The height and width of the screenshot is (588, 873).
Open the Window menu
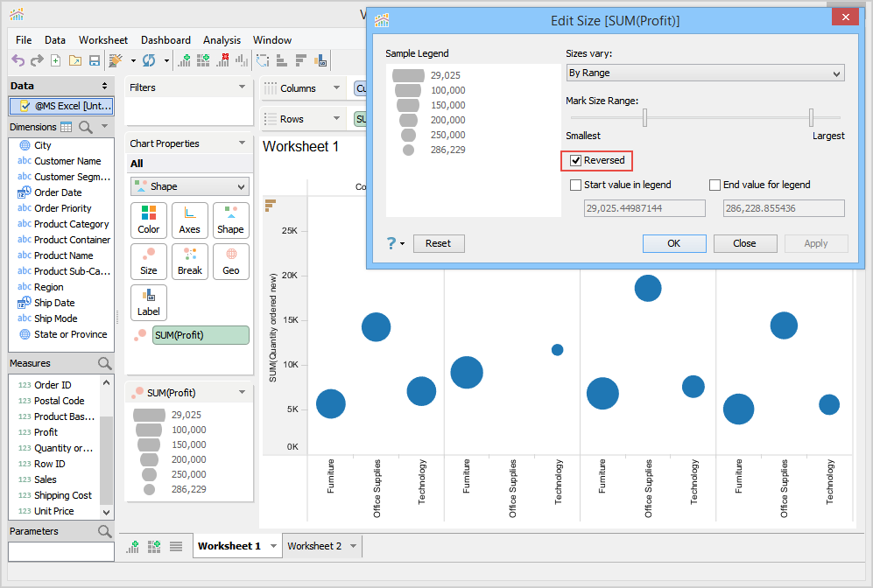click(272, 40)
